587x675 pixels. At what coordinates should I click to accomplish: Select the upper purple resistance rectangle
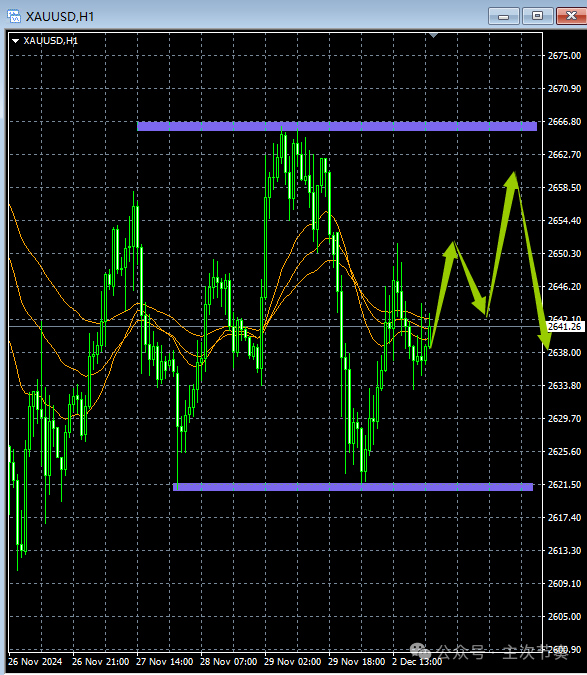coord(337,126)
